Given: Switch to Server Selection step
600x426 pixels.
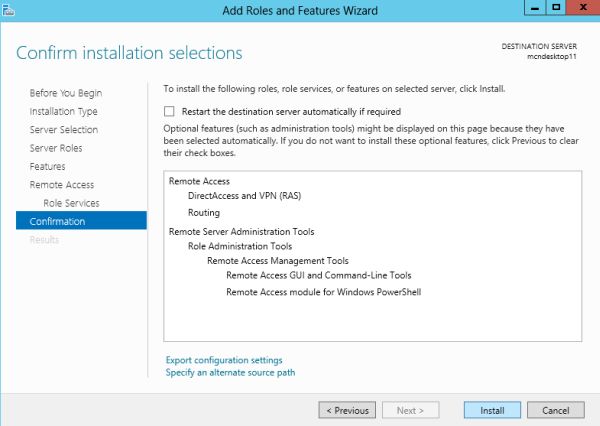Looking at the screenshot, I should [x=64, y=130].
